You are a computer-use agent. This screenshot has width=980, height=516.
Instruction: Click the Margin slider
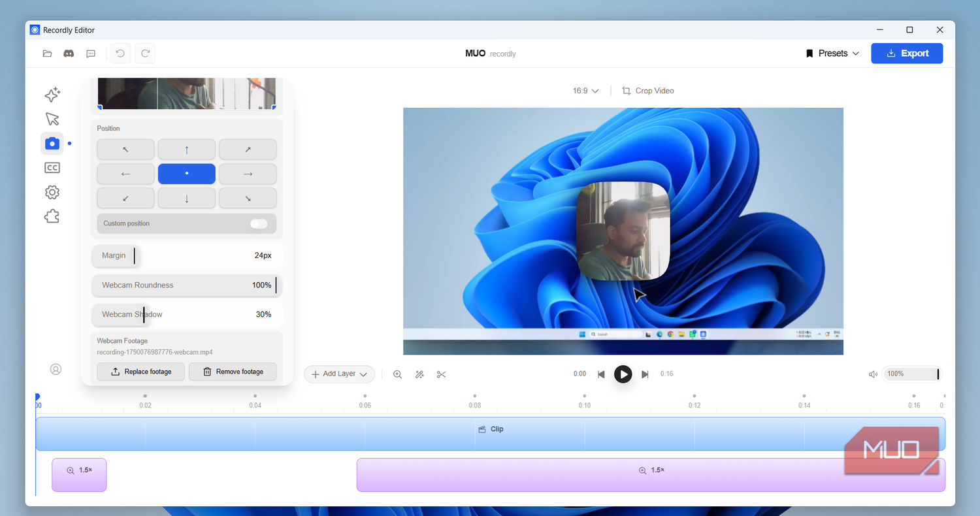pyautogui.click(x=187, y=255)
